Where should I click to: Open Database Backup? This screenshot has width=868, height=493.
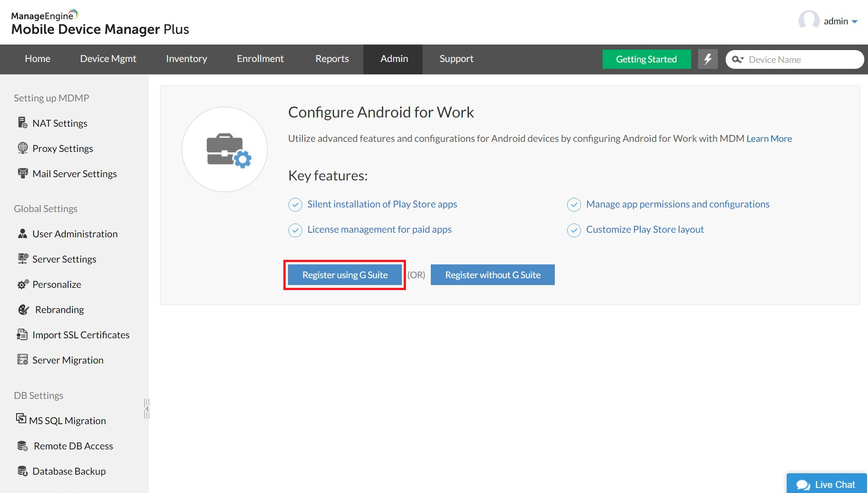(69, 471)
